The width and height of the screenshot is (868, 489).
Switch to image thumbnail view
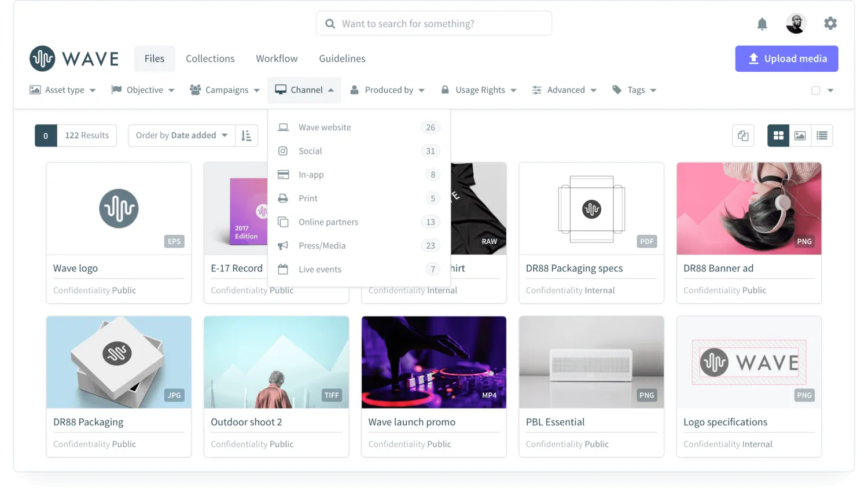point(800,135)
